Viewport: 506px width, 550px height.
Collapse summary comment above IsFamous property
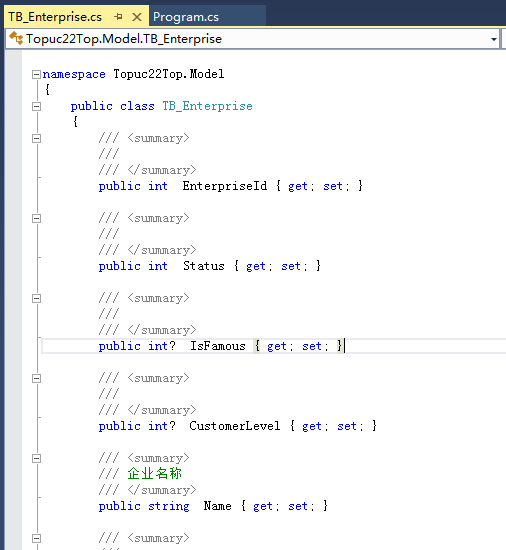pyautogui.click(x=36, y=299)
